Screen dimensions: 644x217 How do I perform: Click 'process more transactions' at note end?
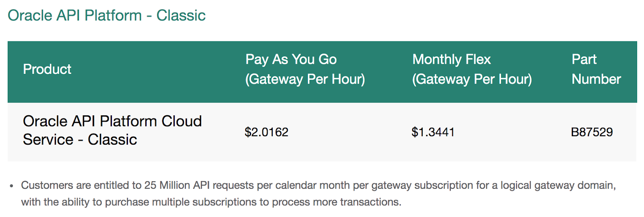click(336, 202)
